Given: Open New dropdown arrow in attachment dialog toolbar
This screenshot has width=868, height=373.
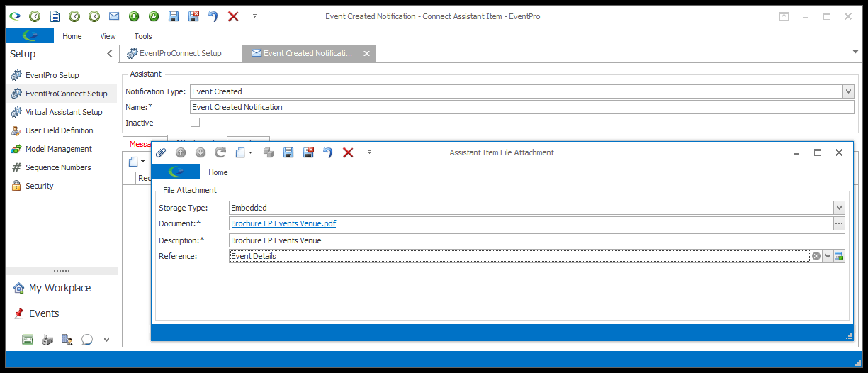Looking at the screenshot, I should (x=250, y=152).
